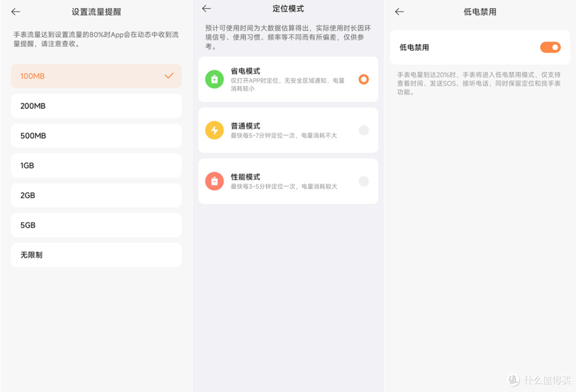Click the 性能模式 title text

[245, 177]
